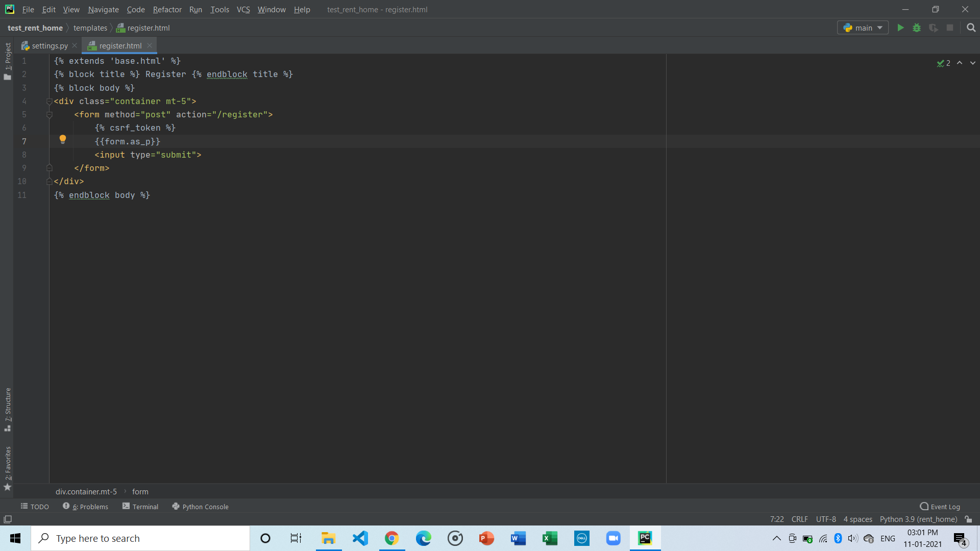The image size is (980, 551).
Task: Open the Event Log panel
Action: pyautogui.click(x=940, y=507)
